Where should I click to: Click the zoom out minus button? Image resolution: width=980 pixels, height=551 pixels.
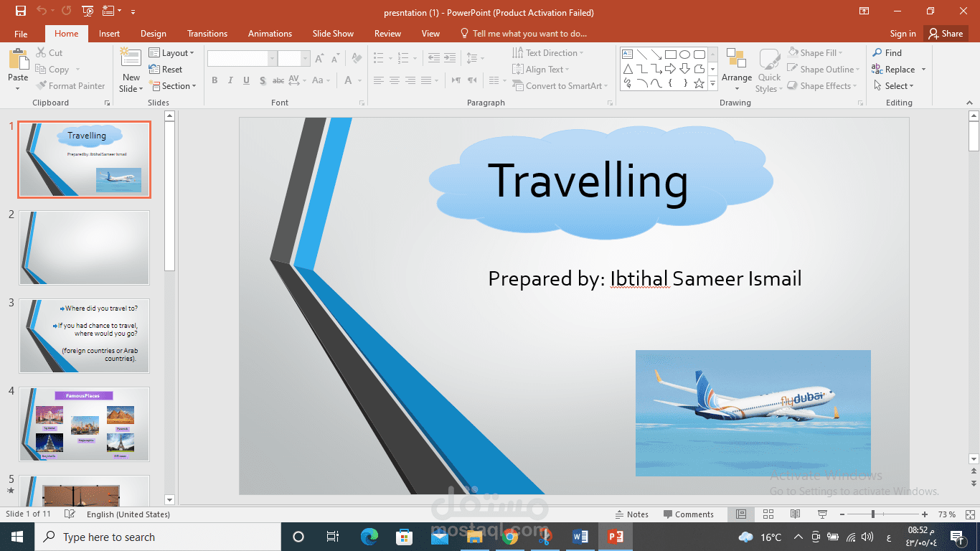[x=842, y=514]
